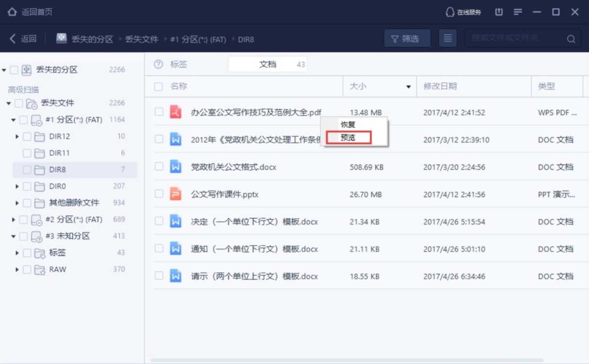
Task: Click the 类型 column header
Action: pos(546,86)
